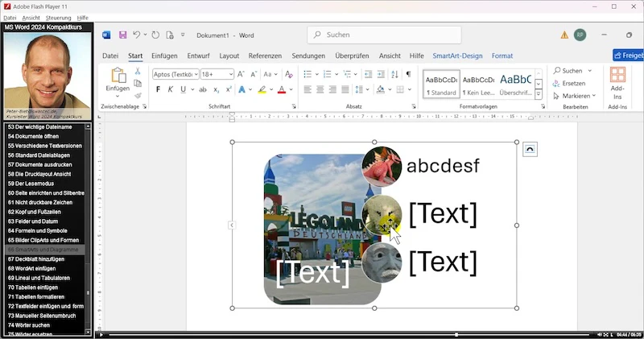Toggle pilcrow show formatting marks

tap(408, 74)
